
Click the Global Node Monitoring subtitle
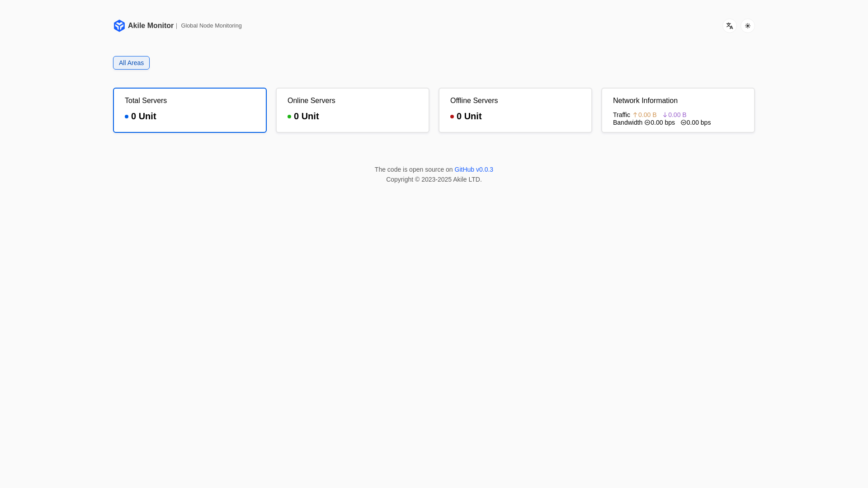pos(211,26)
